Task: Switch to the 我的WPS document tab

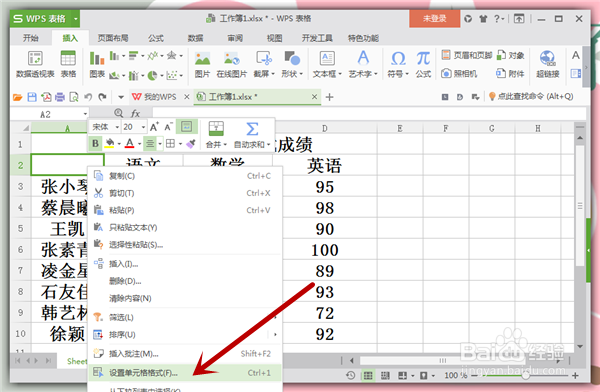Action: (155, 97)
